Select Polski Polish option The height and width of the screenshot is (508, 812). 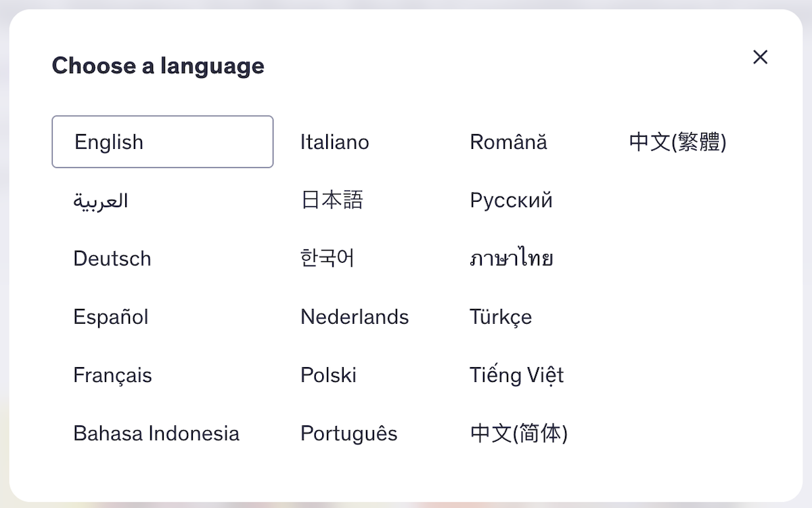point(328,374)
